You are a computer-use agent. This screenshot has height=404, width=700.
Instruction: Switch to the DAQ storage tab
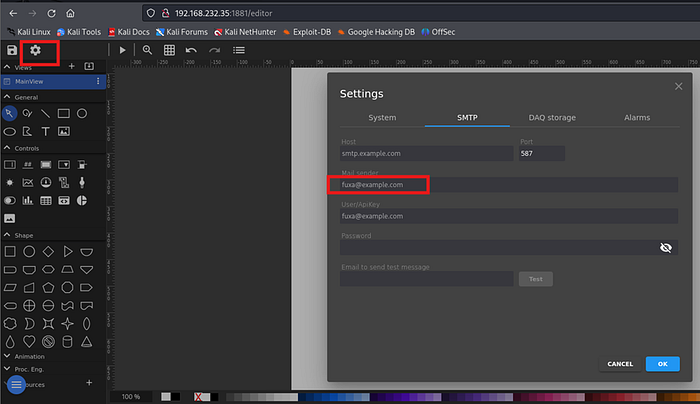552,117
